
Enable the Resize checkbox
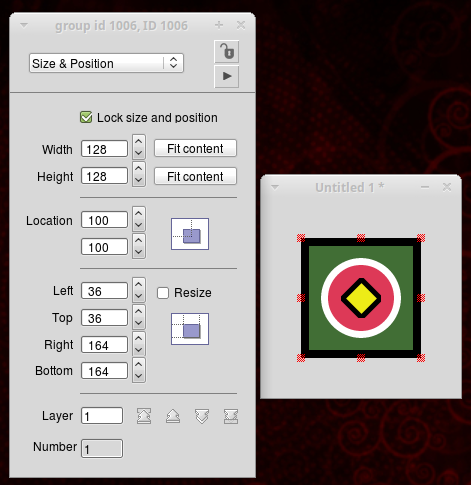[x=163, y=293]
